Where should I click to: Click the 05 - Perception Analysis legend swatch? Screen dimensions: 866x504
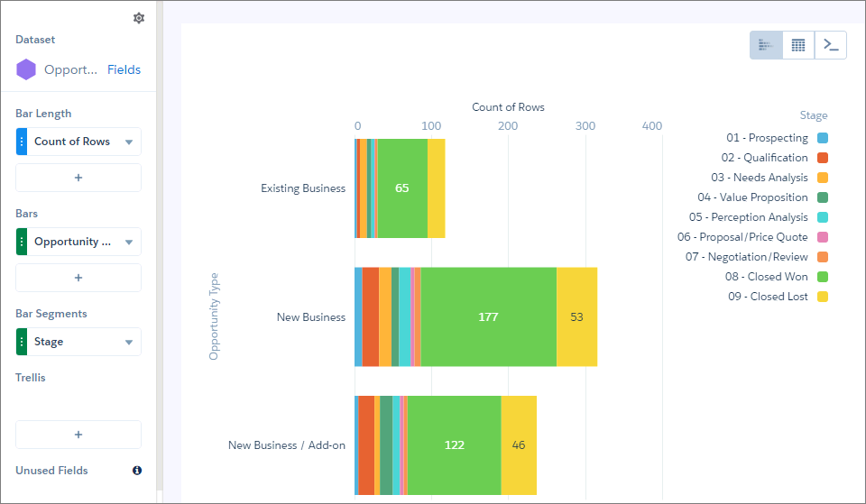(x=823, y=217)
